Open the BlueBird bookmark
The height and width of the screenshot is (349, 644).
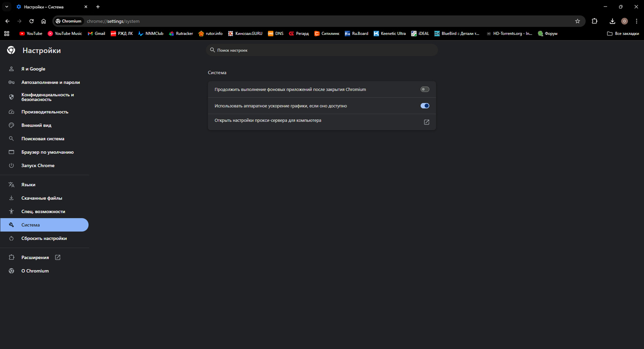[x=457, y=34]
